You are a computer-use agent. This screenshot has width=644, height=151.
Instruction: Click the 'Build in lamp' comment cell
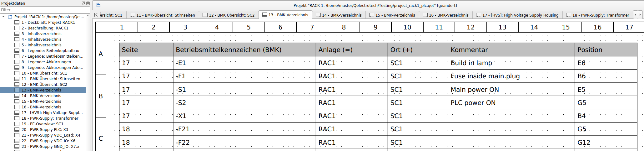pos(471,63)
